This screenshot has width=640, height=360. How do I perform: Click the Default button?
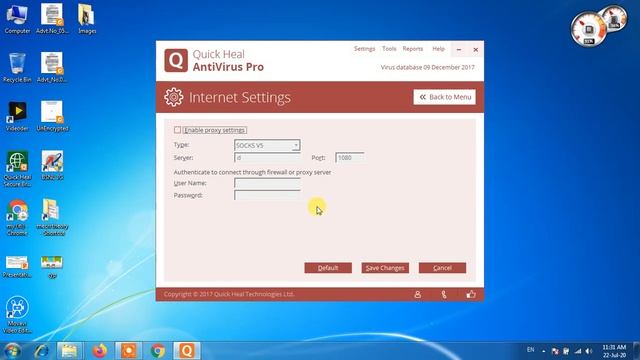328,268
